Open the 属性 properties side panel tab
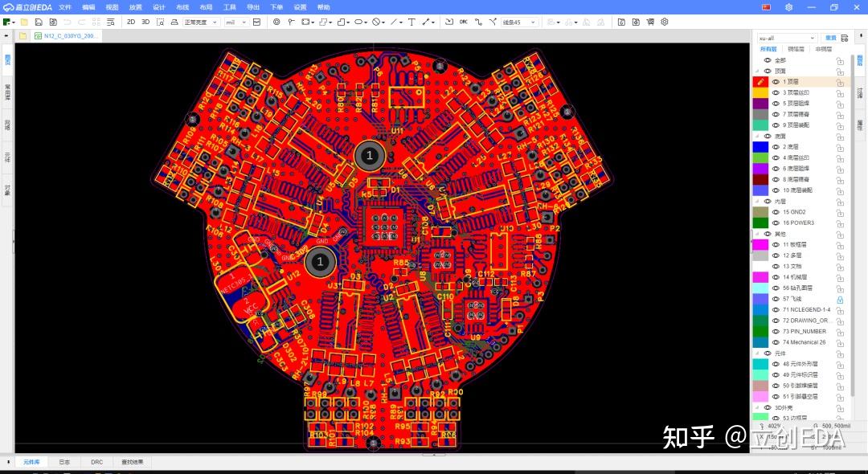 click(860, 125)
